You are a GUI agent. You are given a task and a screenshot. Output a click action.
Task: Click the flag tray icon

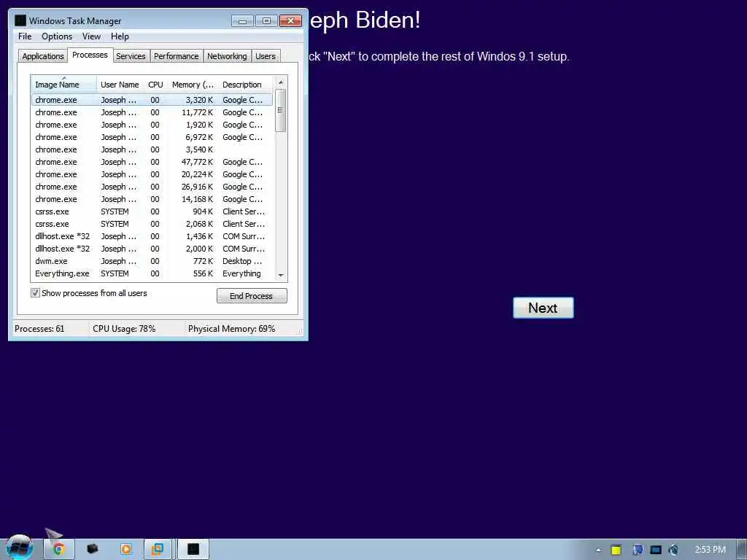(x=638, y=550)
